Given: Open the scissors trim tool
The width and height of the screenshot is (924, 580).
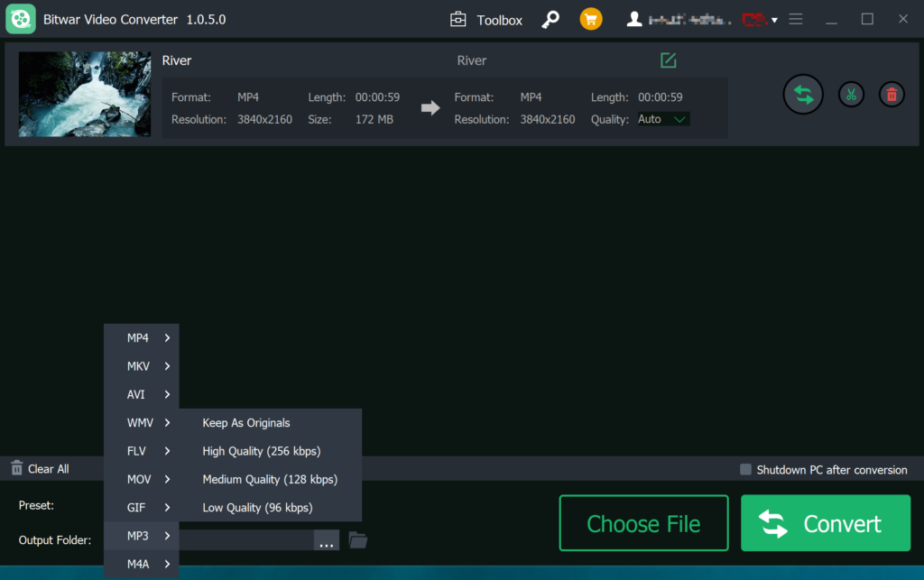Looking at the screenshot, I should [x=850, y=94].
